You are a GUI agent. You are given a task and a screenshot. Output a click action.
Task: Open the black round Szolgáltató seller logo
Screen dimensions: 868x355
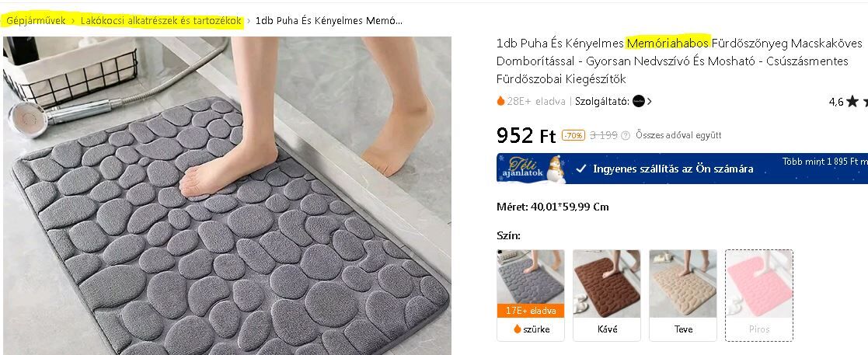click(x=639, y=101)
